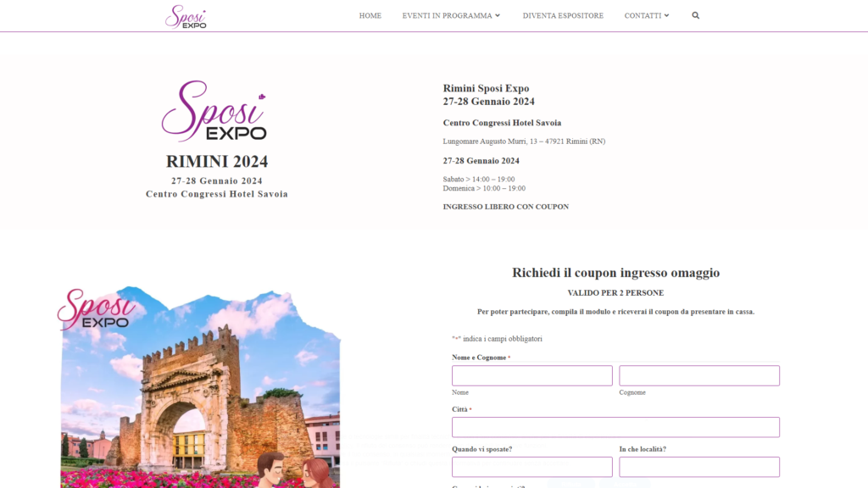The width and height of the screenshot is (868, 488).
Task: Click the Rimini arch illustration image
Action: (199, 387)
